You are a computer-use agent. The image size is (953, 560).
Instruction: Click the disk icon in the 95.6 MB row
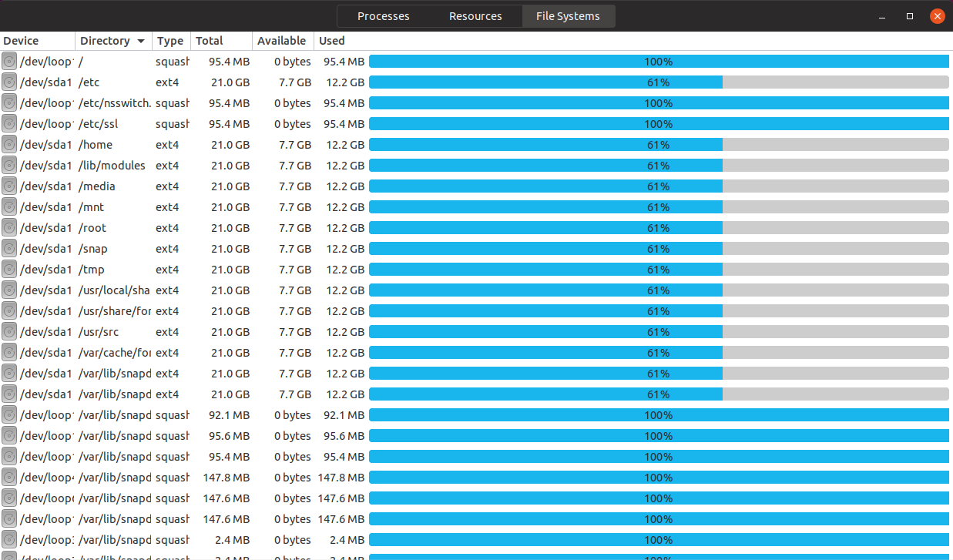point(9,436)
